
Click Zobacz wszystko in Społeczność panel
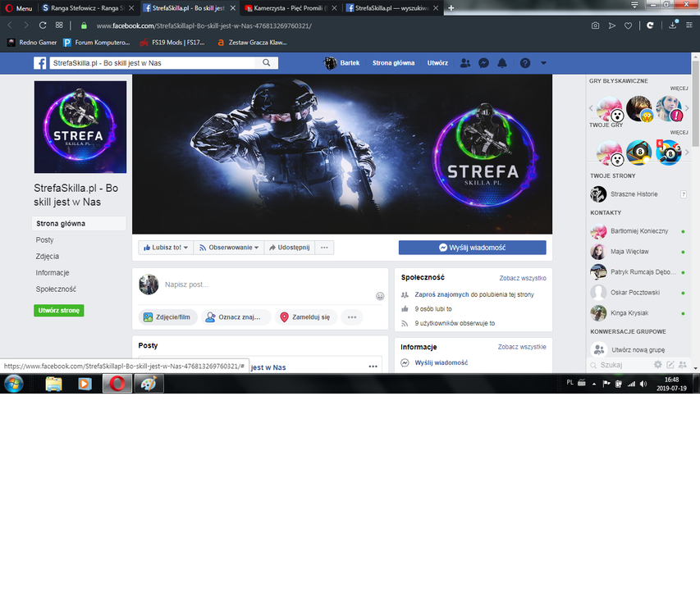523,278
